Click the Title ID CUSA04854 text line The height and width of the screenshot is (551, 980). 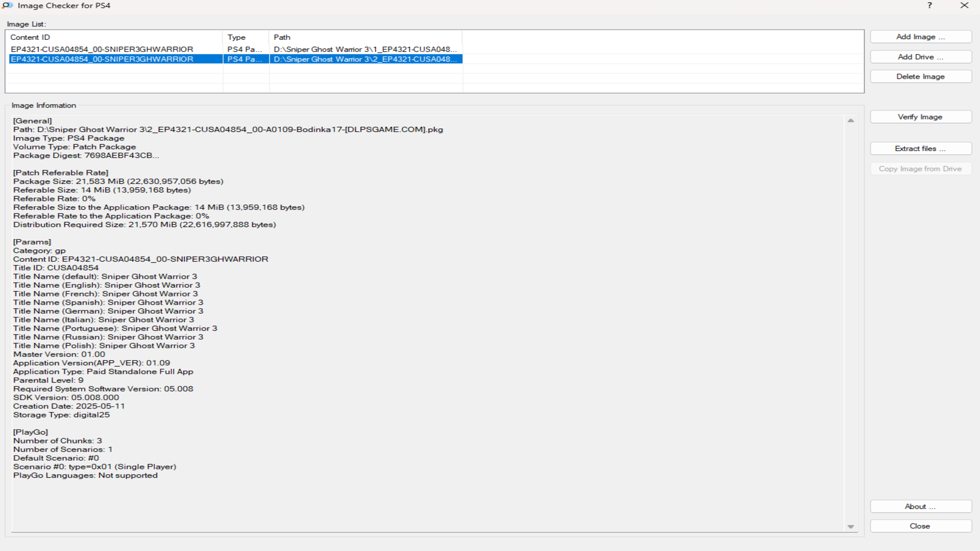click(x=56, y=268)
